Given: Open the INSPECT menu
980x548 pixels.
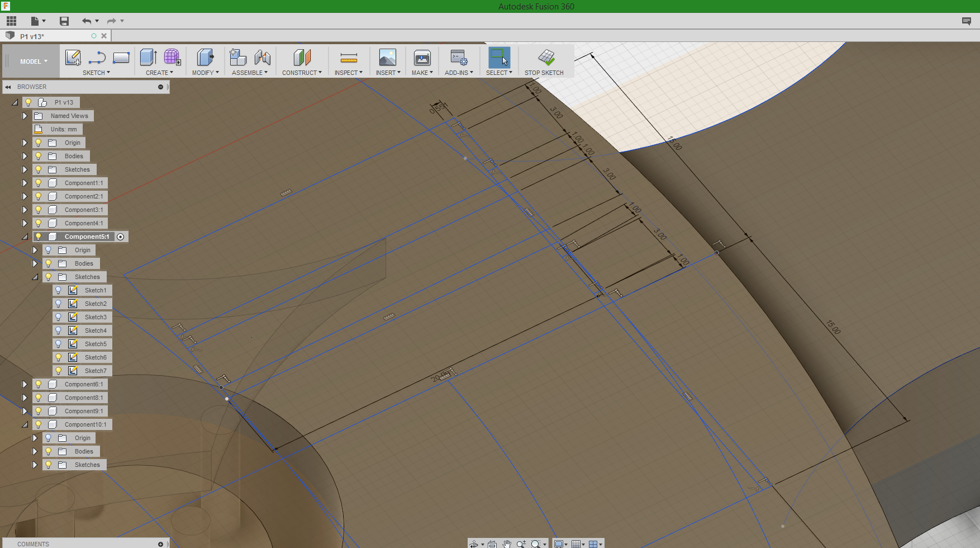Looking at the screenshot, I should coord(349,73).
